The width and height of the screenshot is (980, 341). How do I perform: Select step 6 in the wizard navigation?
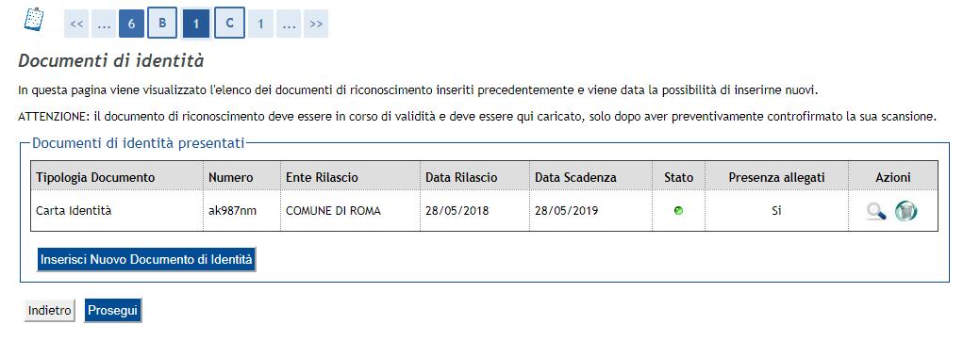click(131, 24)
